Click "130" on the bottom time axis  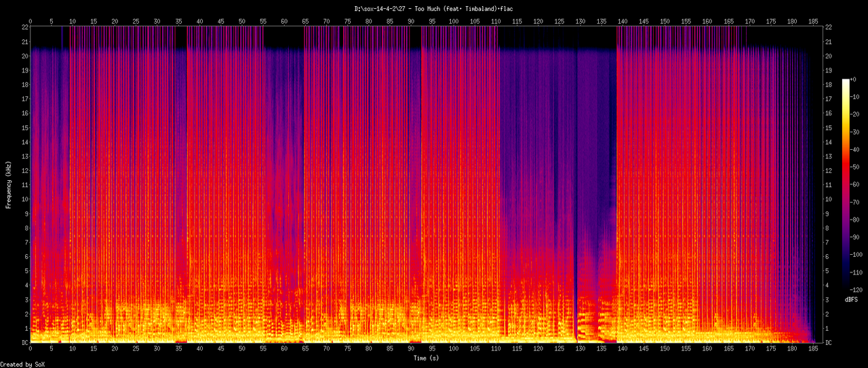[580, 350]
